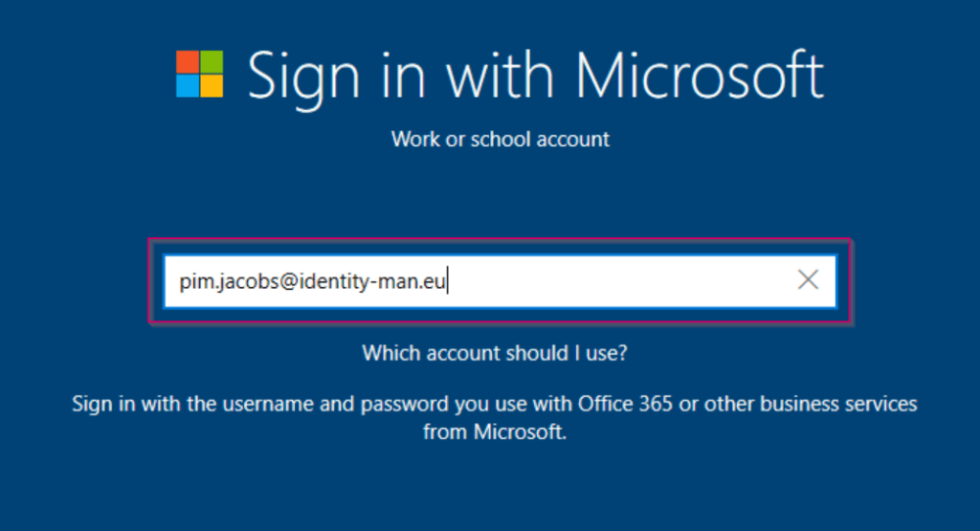This screenshot has width=980, height=531.
Task: Click the empty space inside the email field
Action: 622,281
